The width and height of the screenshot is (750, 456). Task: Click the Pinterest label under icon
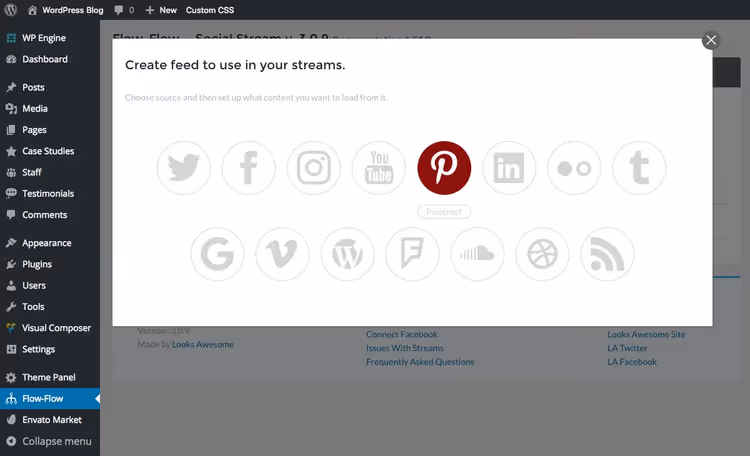(444, 212)
